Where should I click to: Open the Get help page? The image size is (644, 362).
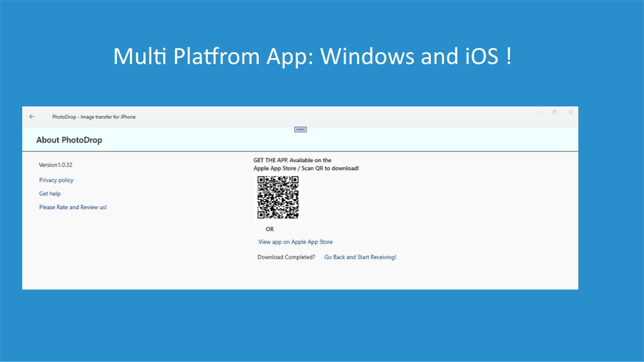(49, 194)
